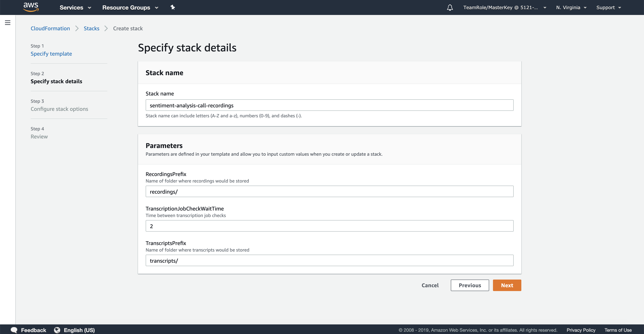Image resolution: width=644 pixels, height=334 pixels.
Task: Click the AWS logo home icon
Action: (31, 7)
